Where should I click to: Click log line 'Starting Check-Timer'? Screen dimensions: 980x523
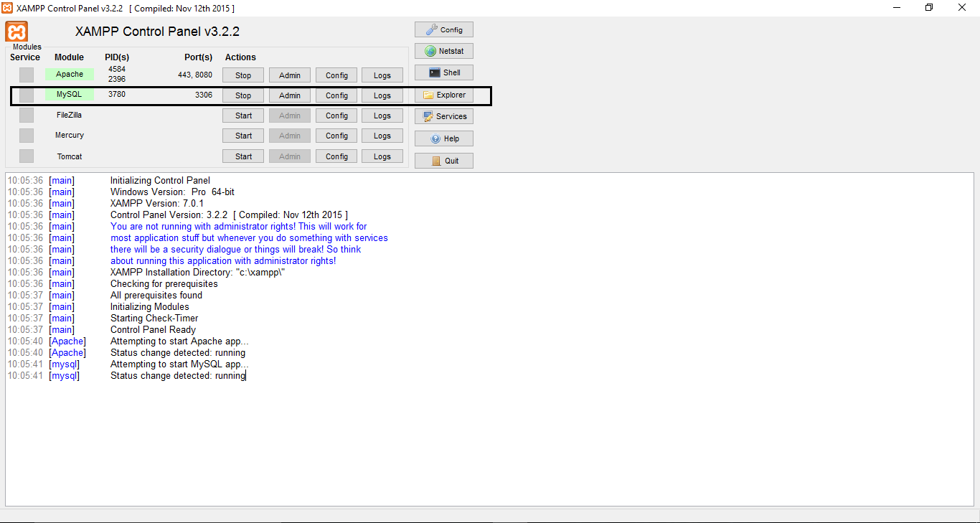[x=154, y=319]
